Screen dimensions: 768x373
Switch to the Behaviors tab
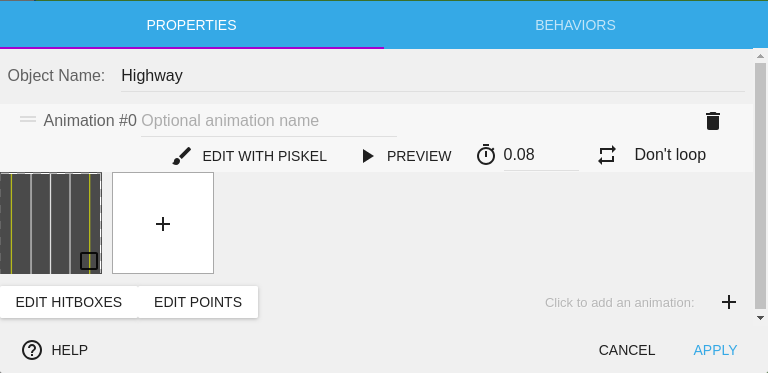pos(576,25)
